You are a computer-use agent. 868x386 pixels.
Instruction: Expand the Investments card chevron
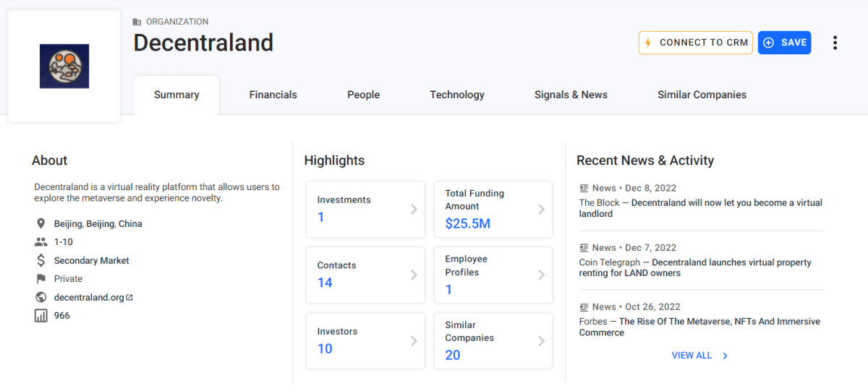pyautogui.click(x=414, y=209)
